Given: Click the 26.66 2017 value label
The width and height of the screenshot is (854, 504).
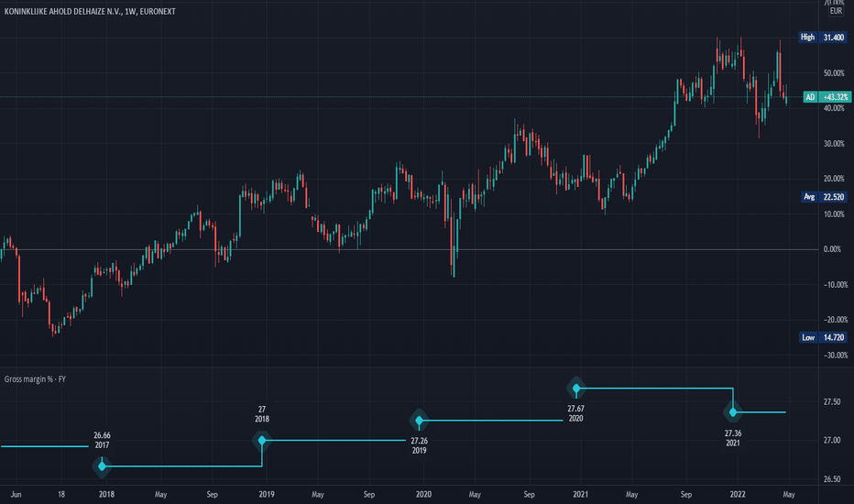Looking at the screenshot, I should pos(102,440).
